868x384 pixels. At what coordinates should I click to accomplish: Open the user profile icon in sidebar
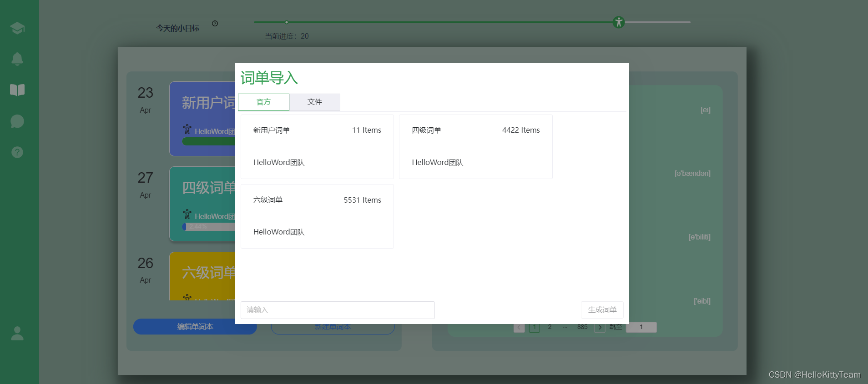click(x=17, y=334)
